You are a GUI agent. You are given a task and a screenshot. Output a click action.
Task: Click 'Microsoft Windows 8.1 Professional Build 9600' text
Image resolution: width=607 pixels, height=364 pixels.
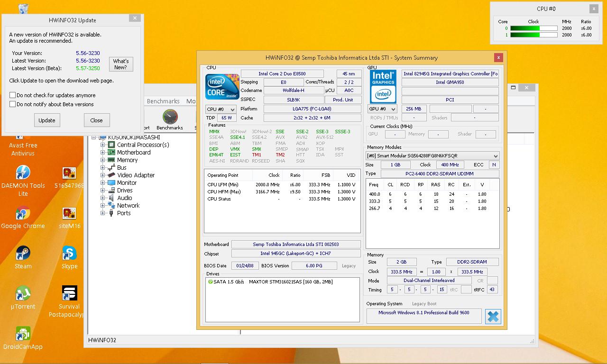(423, 313)
